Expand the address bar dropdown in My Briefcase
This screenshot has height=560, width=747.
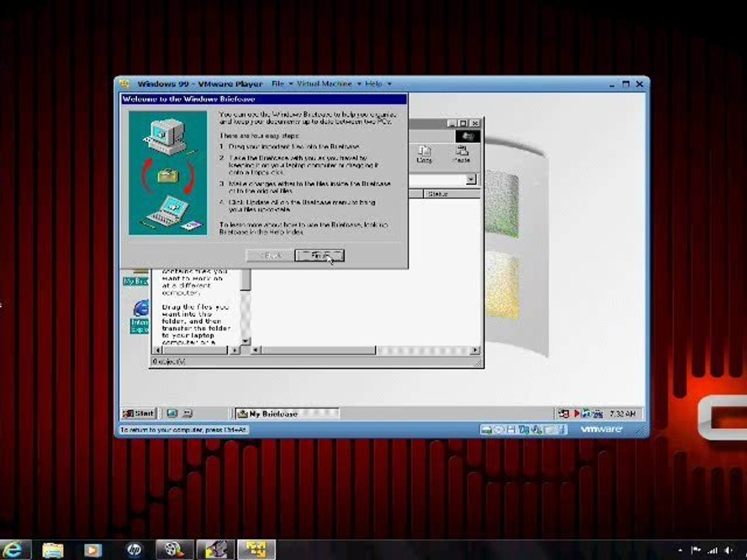(471, 180)
